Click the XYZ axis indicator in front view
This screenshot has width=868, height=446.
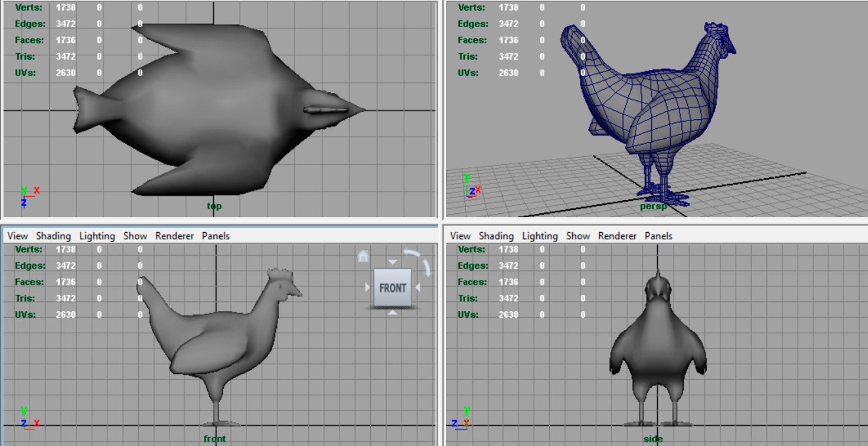30,418
